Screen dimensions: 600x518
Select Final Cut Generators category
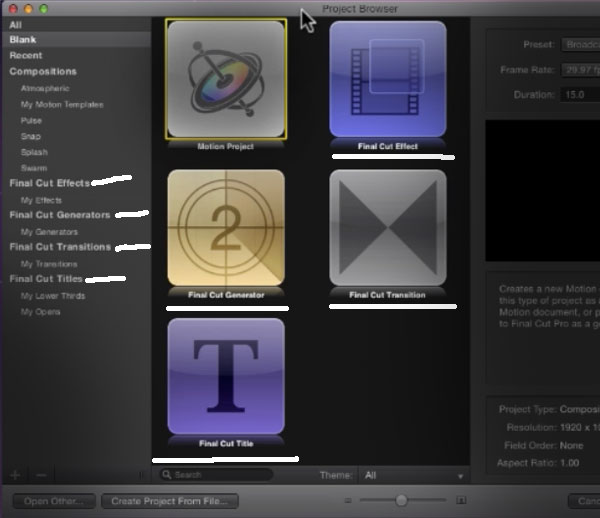tap(60, 215)
